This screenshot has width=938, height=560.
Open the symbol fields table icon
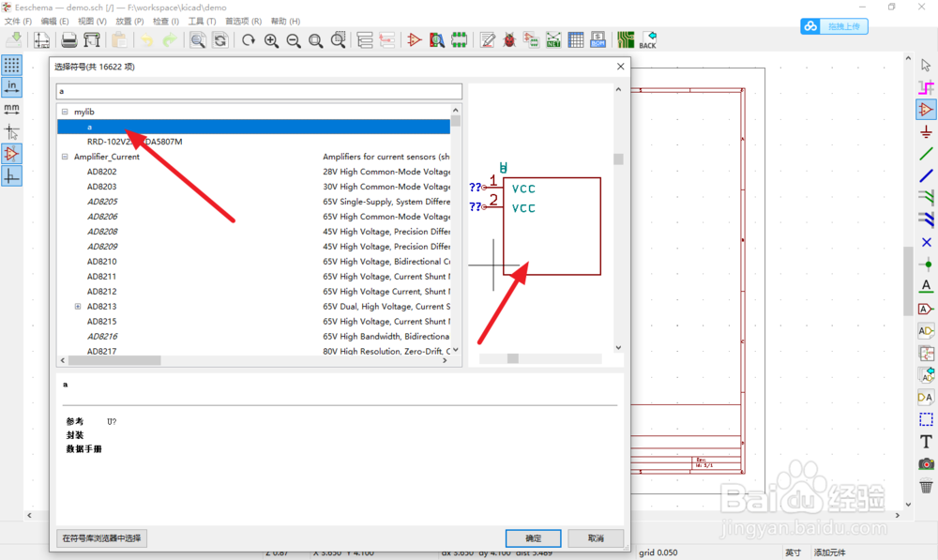[x=576, y=40]
